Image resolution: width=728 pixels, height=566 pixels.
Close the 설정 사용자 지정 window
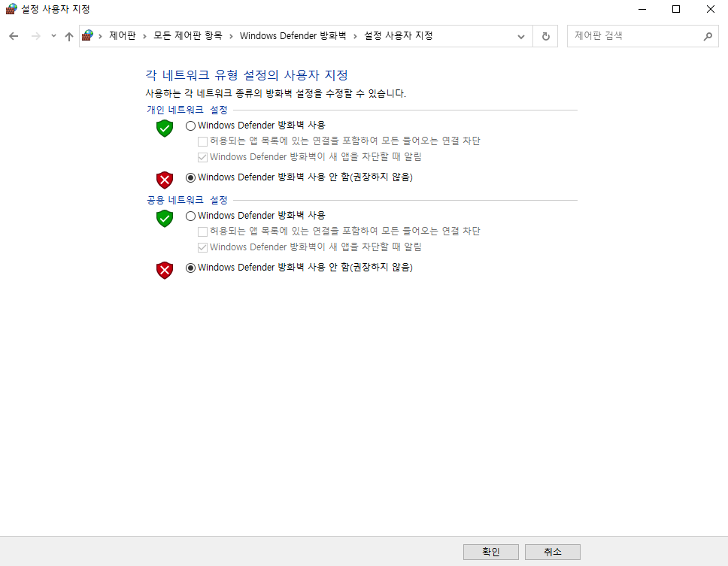(711, 9)
